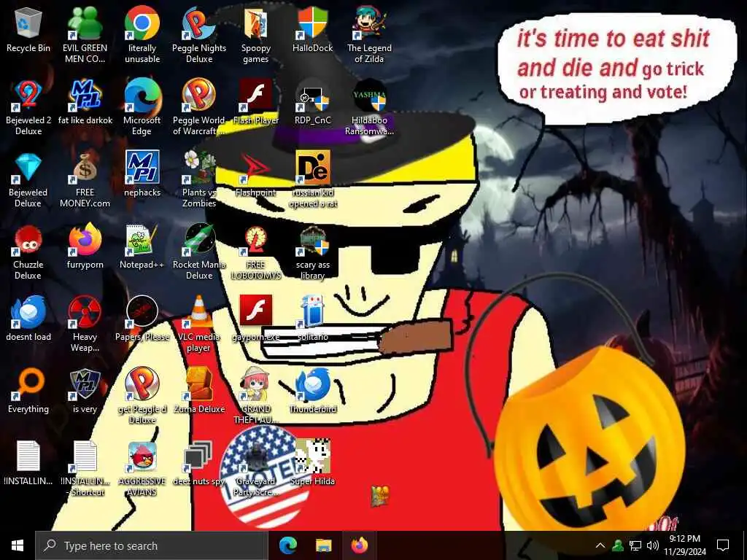Open the notification action center
This screenshot has height=560, width=747.
click(x=723, y=545)
